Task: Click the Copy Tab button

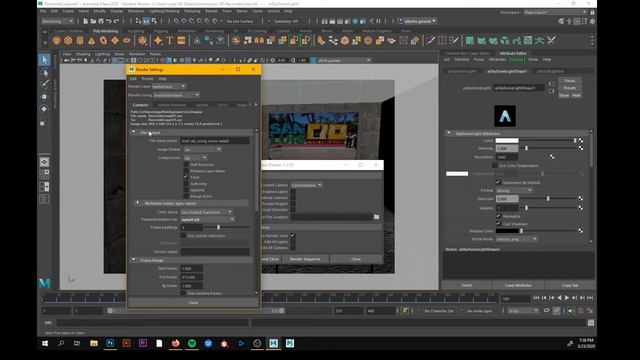Action: [x=570, y=285]
